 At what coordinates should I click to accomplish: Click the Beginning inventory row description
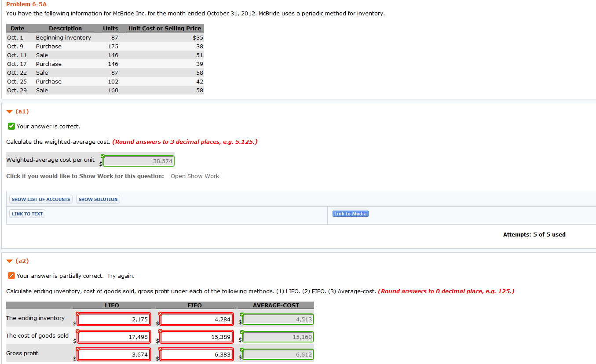click(63, 38)
